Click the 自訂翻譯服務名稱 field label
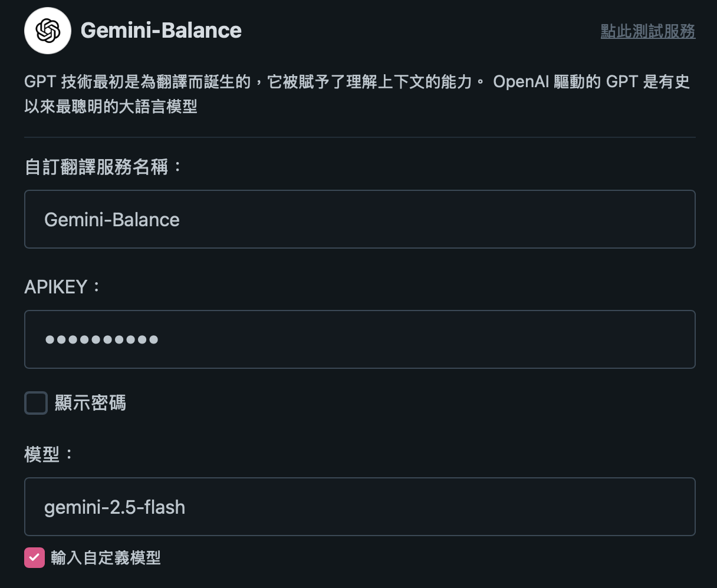 pyautogui.click(x=103, y=167)
